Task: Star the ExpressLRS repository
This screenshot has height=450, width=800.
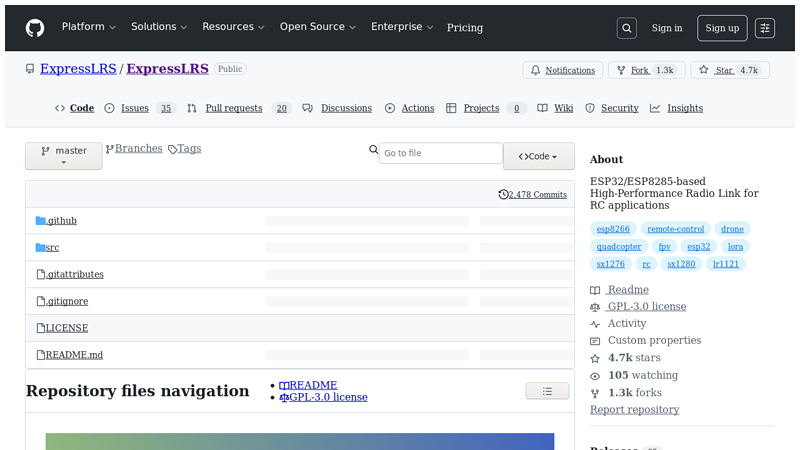Action: coord(729,70)
